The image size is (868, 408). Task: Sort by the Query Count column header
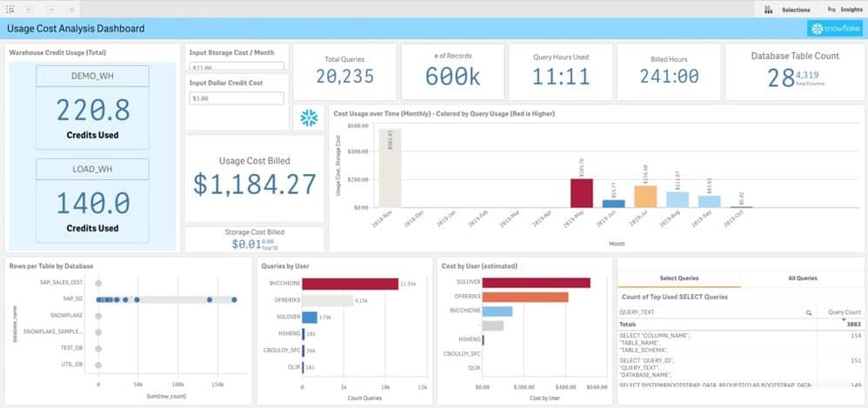845,312
